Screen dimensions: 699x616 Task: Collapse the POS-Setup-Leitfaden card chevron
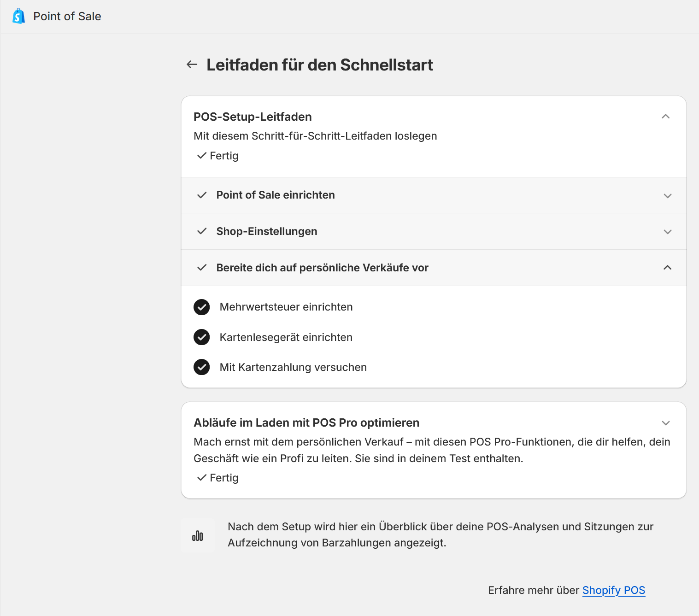pyautogui.click(x=665, y=117)
